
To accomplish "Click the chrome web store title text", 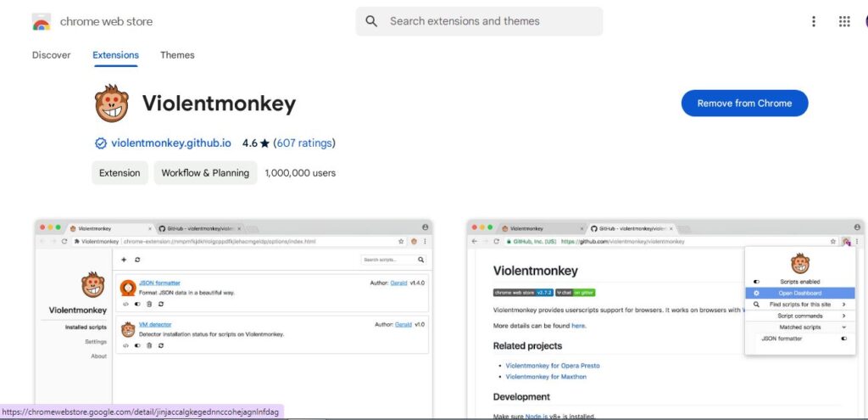I will pyautogui.click(x=106, y=21).
